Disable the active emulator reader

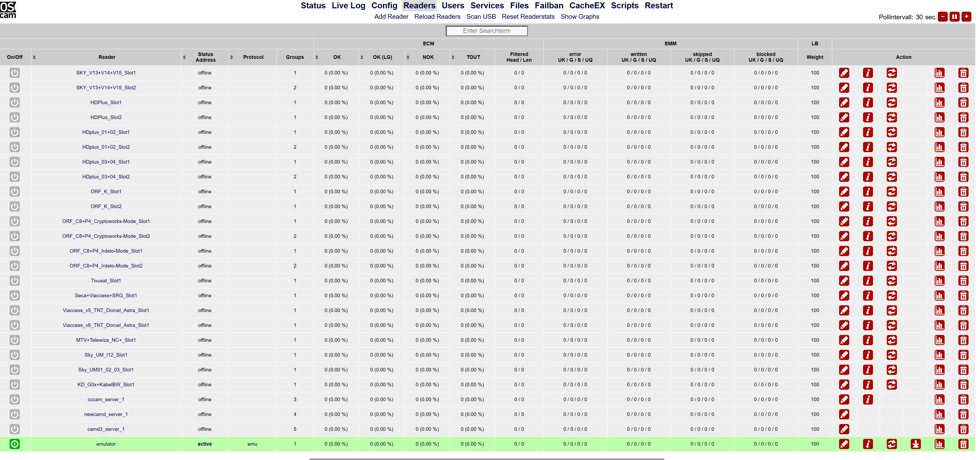(15, 444)
